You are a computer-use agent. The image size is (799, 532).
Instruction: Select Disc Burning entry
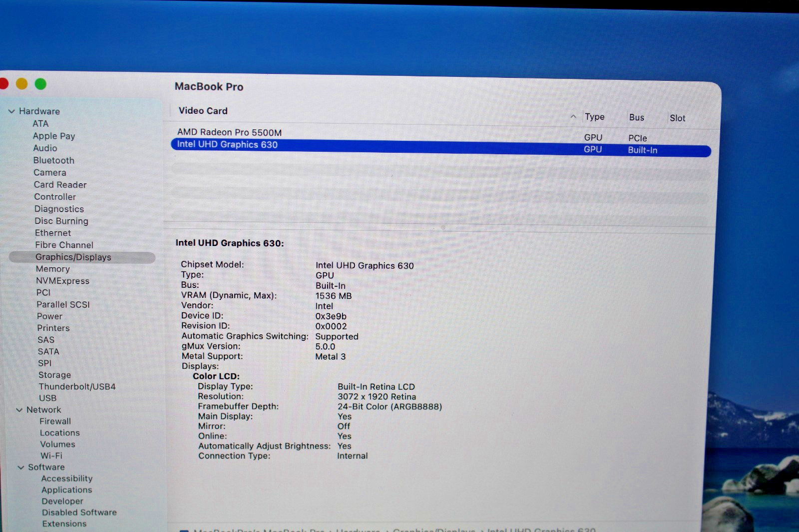(61, 221)
